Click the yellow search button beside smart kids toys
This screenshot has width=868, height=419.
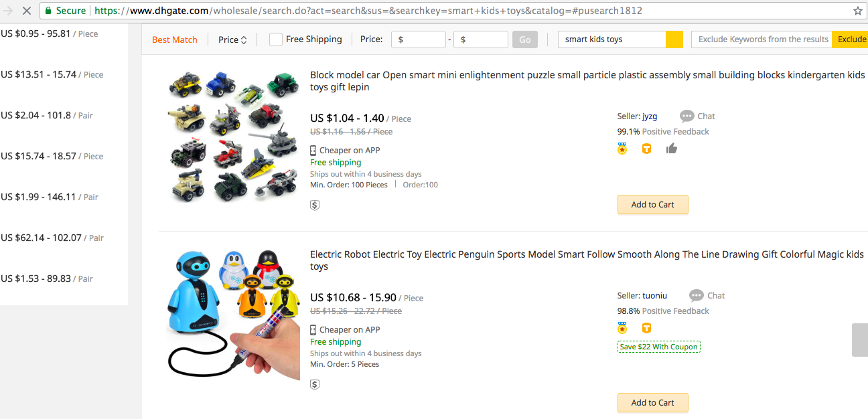[x=674, y=39]
